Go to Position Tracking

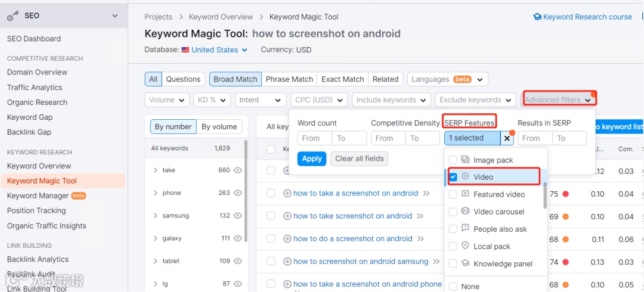click(36, 210)
